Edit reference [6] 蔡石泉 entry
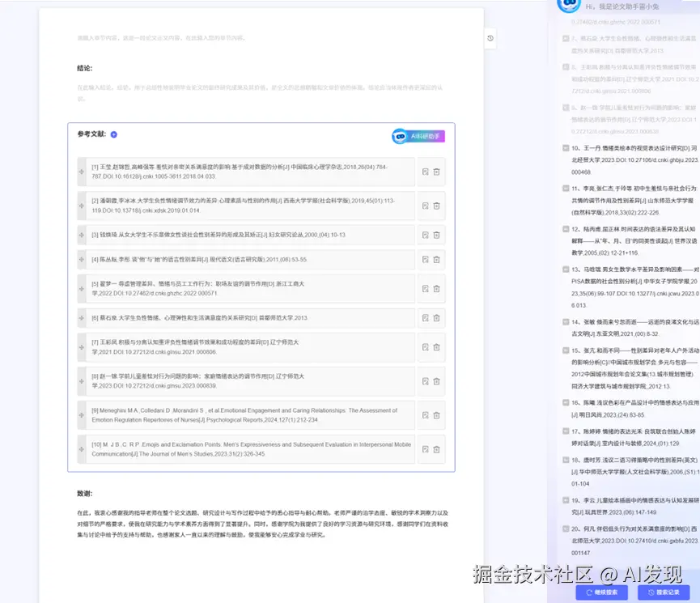 click(426, 318)
